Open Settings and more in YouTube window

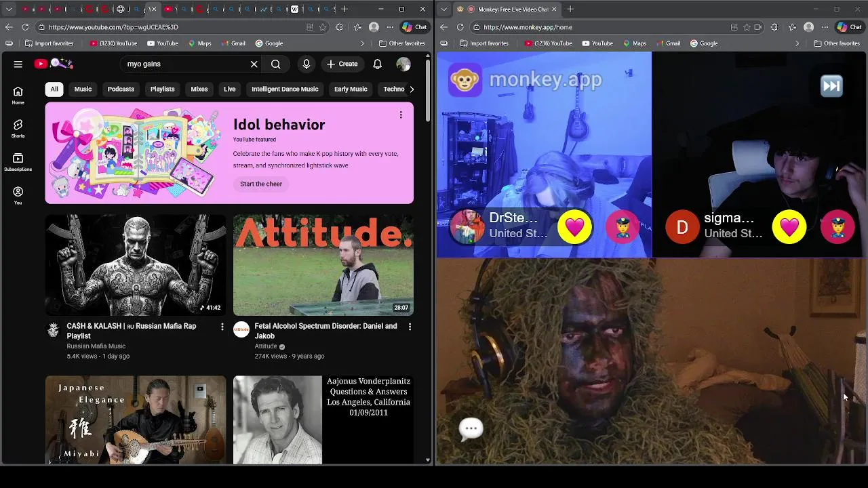click(x=390, y=27)
